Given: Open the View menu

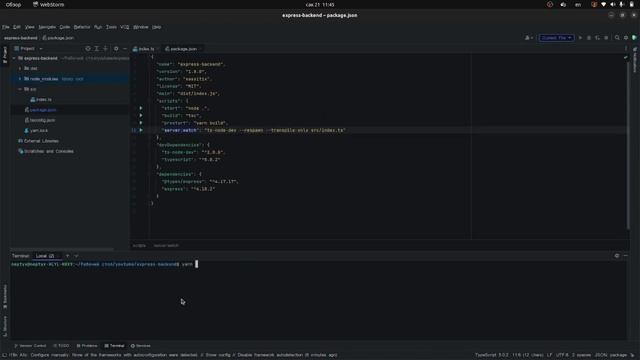Looking at the screenshot, I should (x=30, y=27).
